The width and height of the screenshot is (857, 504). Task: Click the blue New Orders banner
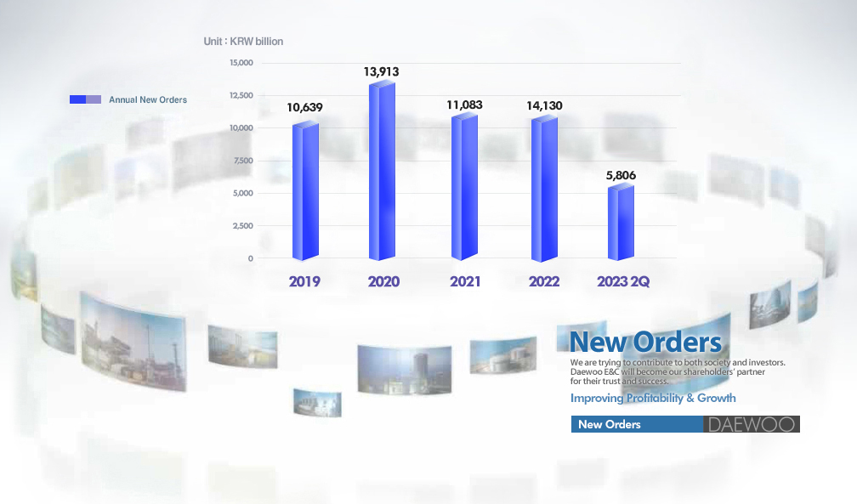638,424
